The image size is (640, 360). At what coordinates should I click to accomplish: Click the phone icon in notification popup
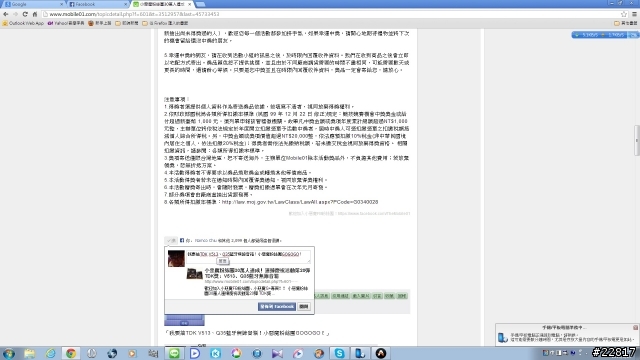coord(502,338)
